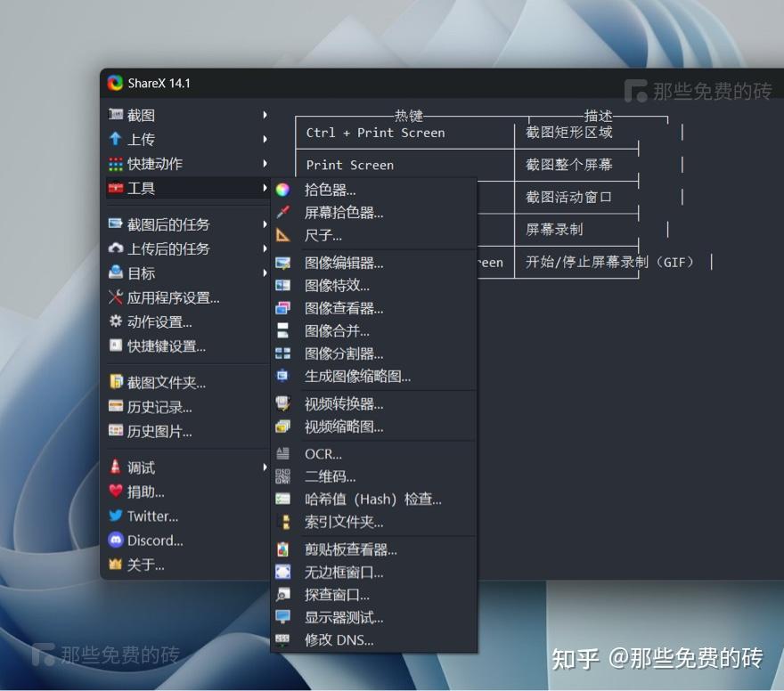Expand the 快捷动作 submenu arrow
The height and width of the screenshot is (691, 784).
[265, 163]
